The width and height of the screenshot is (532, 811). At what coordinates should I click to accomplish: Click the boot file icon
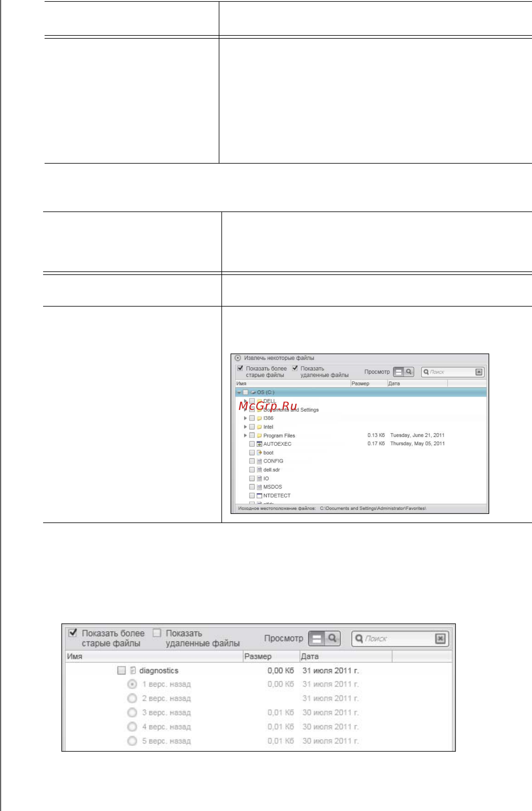[259, 452]
